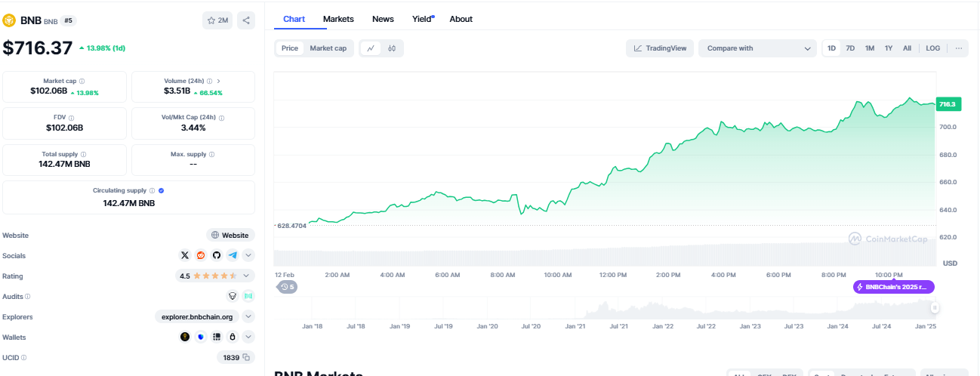The height and width of the screenshot is (376, 980).
Task: Go to the About tab
Action: click(461, 19)
